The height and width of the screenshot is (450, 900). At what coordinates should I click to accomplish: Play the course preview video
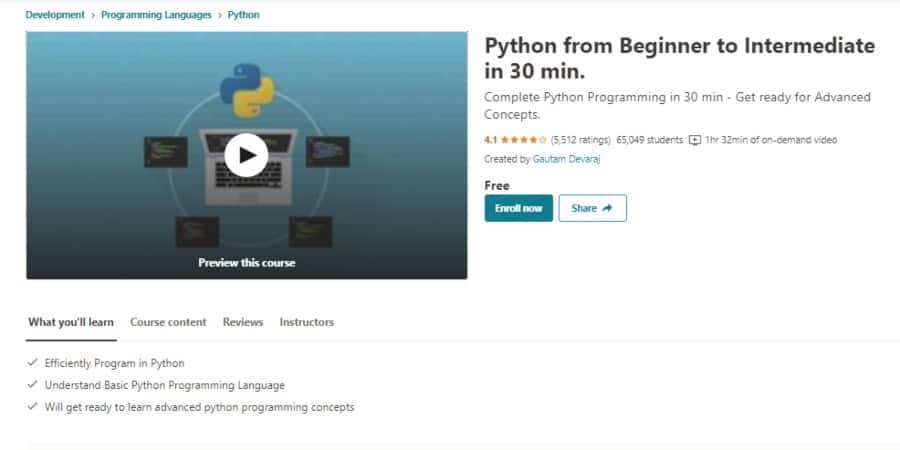pos(246,155)
